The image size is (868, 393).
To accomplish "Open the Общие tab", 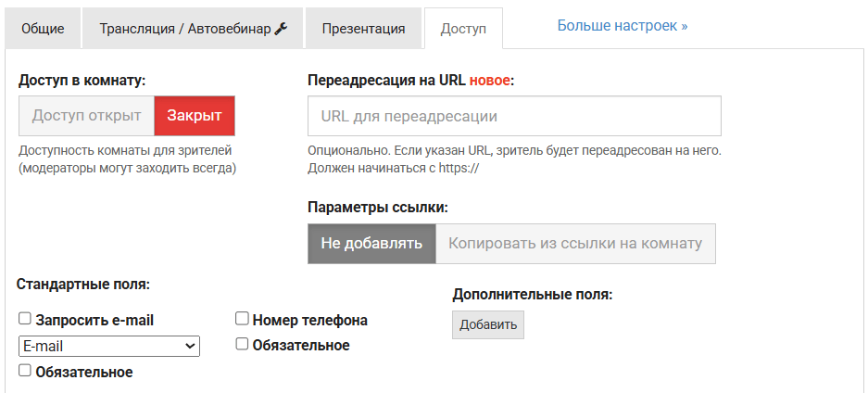I will coord(43,28).
